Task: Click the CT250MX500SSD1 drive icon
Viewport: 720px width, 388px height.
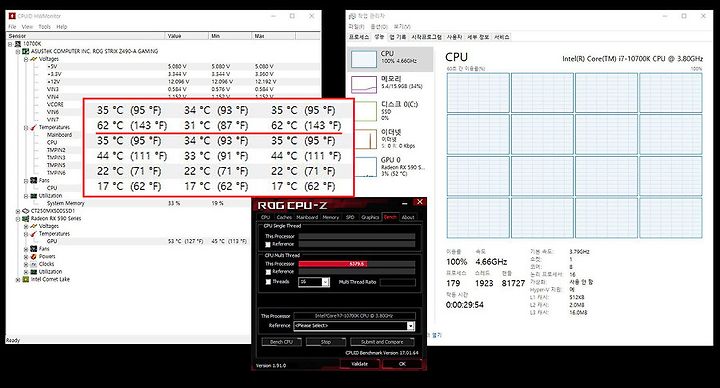Action: 26,211
